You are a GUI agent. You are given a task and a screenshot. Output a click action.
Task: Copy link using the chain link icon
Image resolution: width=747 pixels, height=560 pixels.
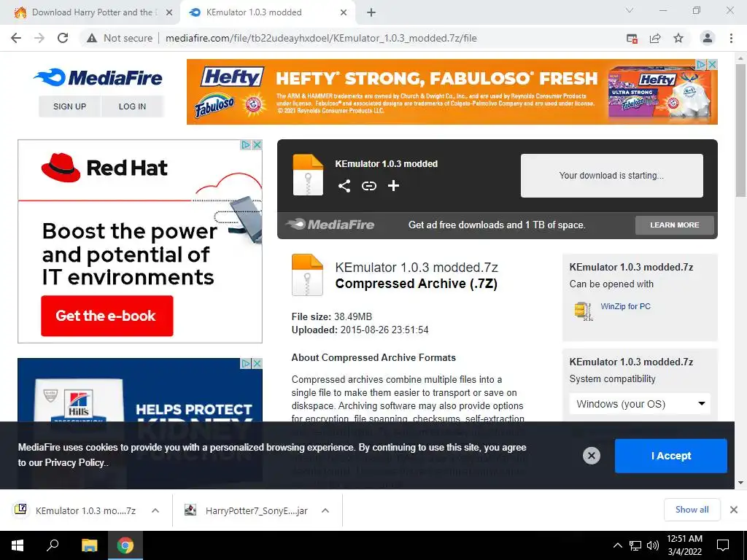368,186
